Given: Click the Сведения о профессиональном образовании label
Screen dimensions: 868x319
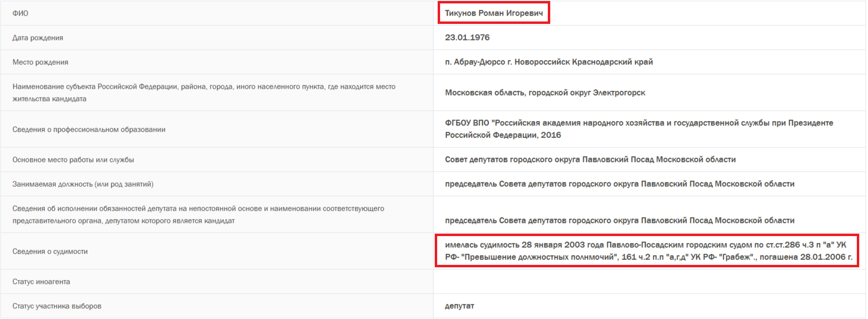Looking at the screenshot, I should (x=89, y=129).
